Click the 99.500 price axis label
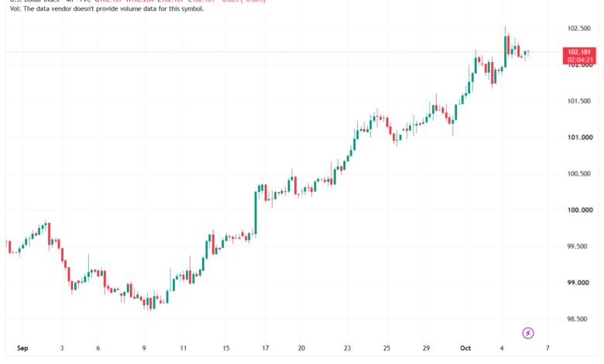 coord(578,246)
